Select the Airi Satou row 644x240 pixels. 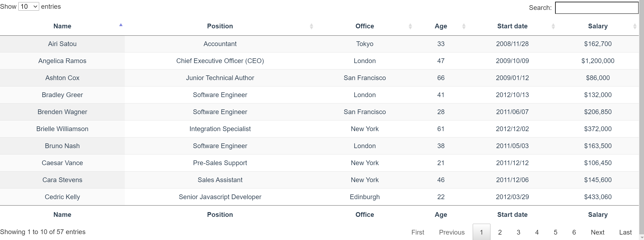319,44
